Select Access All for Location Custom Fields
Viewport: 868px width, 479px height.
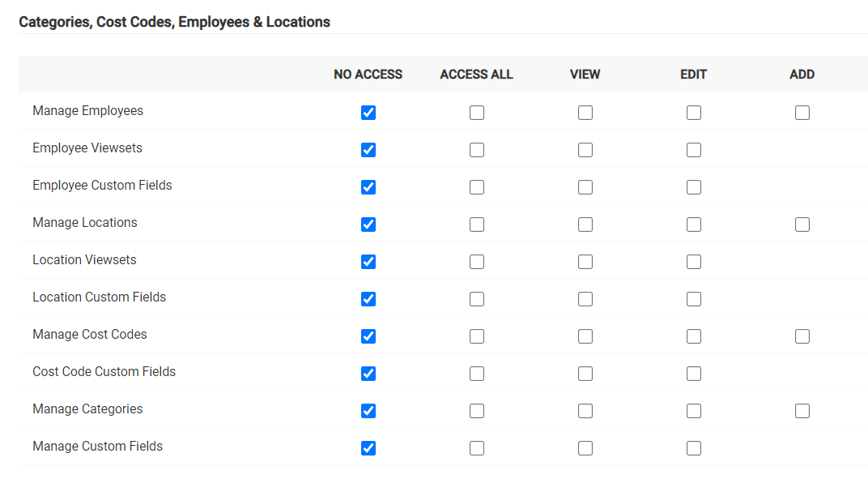(x=477, y=299)
